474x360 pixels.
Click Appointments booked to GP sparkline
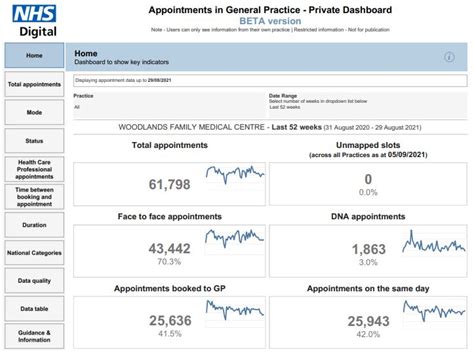pos(235,310)
